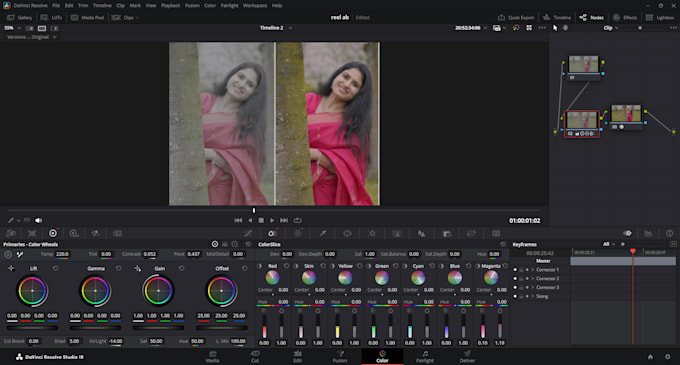Open the RGB Mixer palette
680x365 pixels.
[95, 233]
